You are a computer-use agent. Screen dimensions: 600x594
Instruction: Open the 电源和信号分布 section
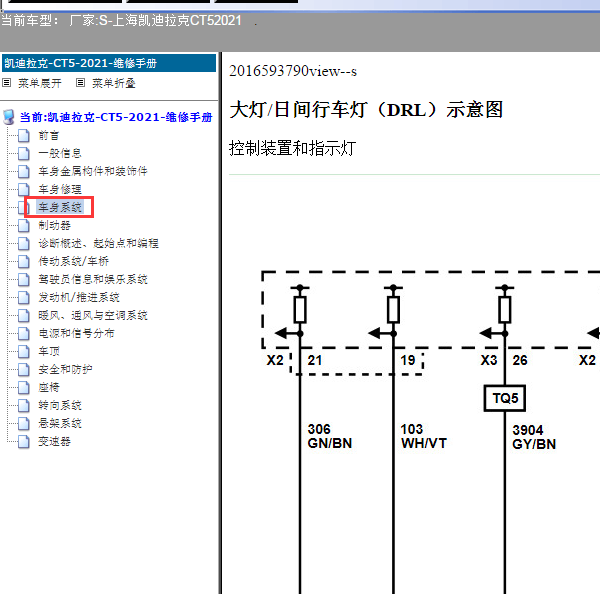(x=76, y=333)
